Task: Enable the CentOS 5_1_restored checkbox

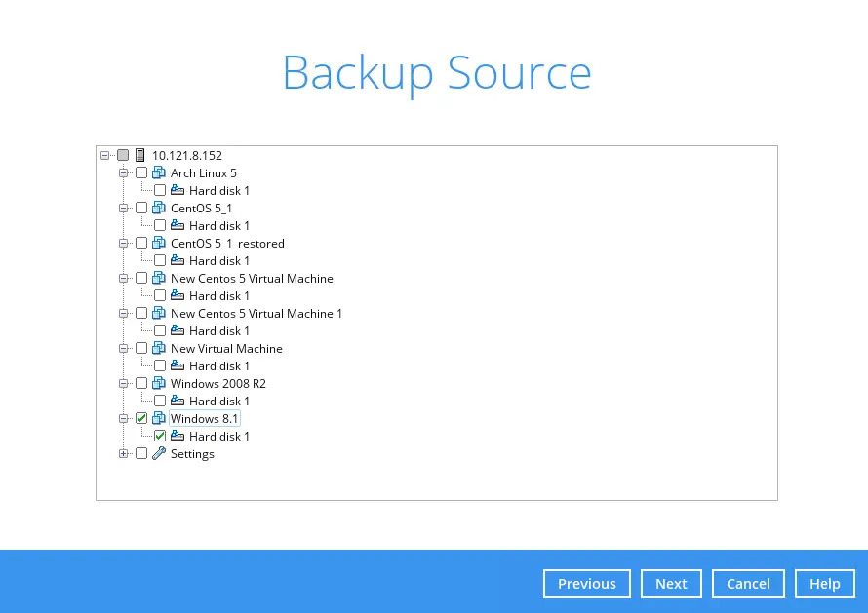Action: coord(141,244)
